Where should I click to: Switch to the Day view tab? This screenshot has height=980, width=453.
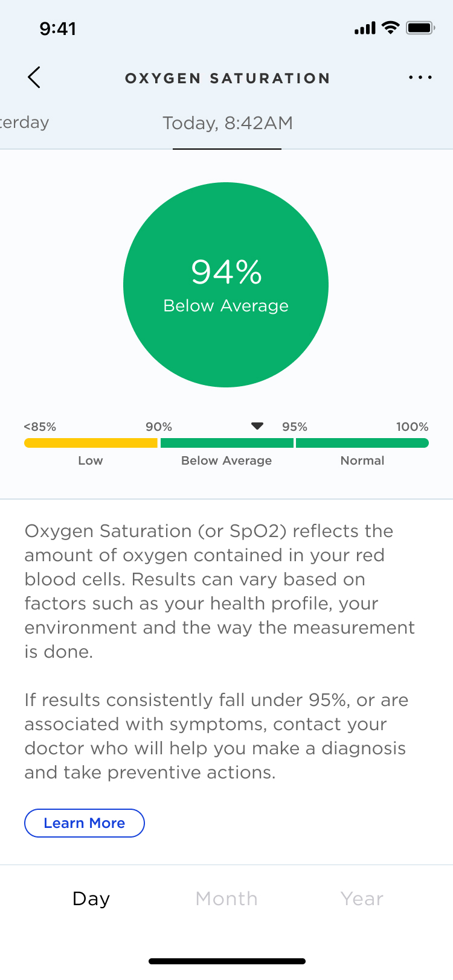point(91,899)
